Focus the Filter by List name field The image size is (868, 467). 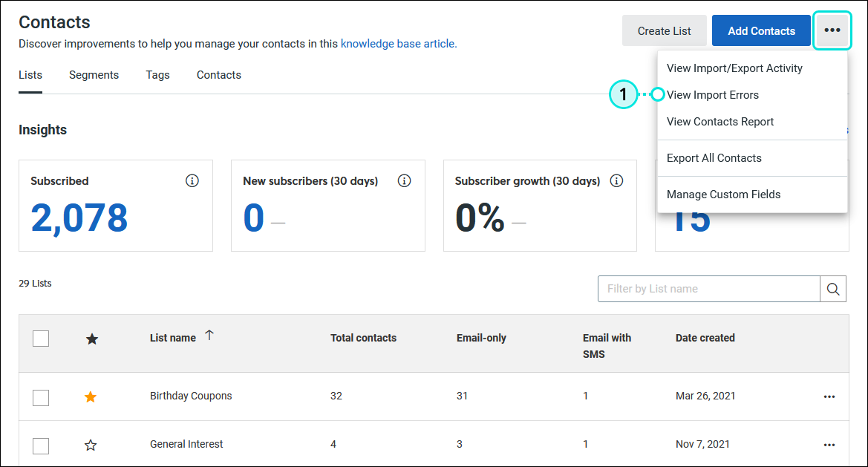pyautogui.click(x=708, y=289)
